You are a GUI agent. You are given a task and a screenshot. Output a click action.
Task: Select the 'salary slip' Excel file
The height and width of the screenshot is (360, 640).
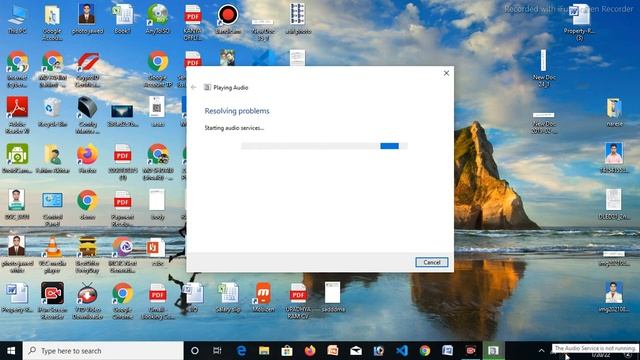pos(228,298)
